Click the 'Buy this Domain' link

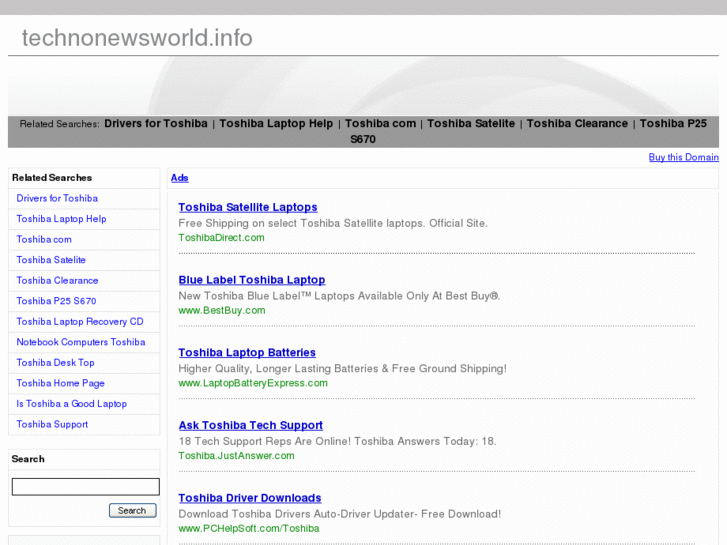tap(683, 157)
